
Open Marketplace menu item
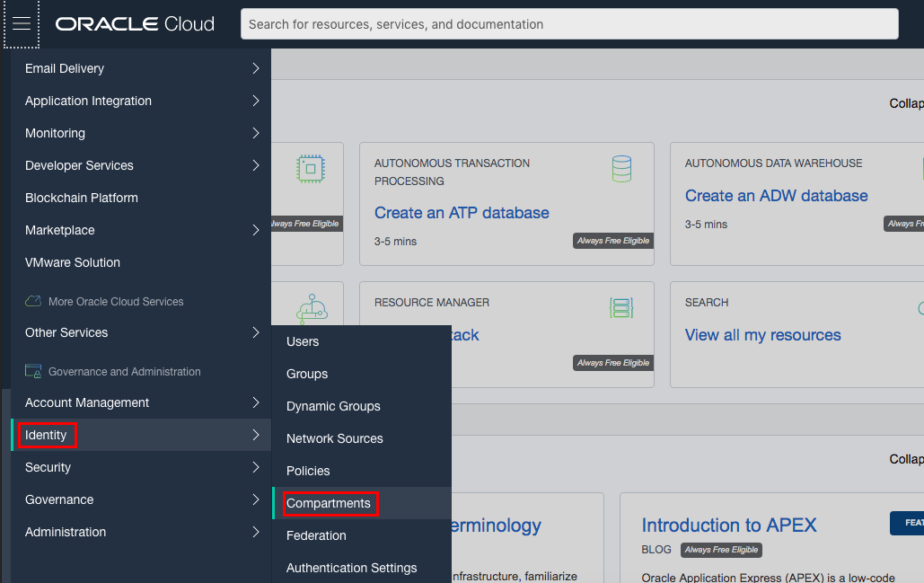click(141, 230)
